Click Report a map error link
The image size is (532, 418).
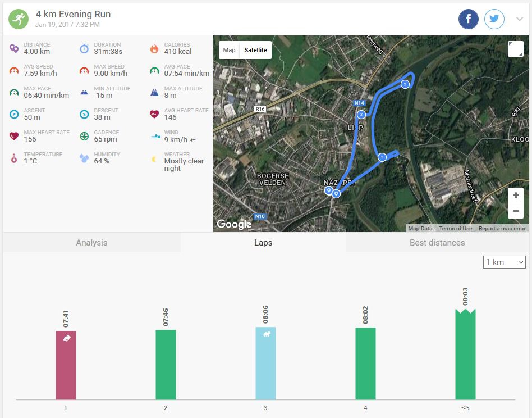(502, 229)
